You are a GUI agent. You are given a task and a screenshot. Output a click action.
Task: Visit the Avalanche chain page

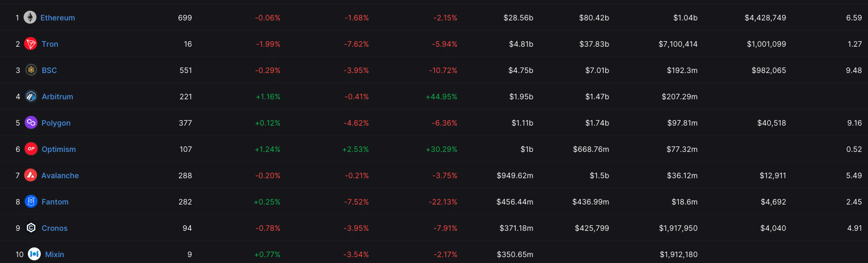click(x=60, y=176)
